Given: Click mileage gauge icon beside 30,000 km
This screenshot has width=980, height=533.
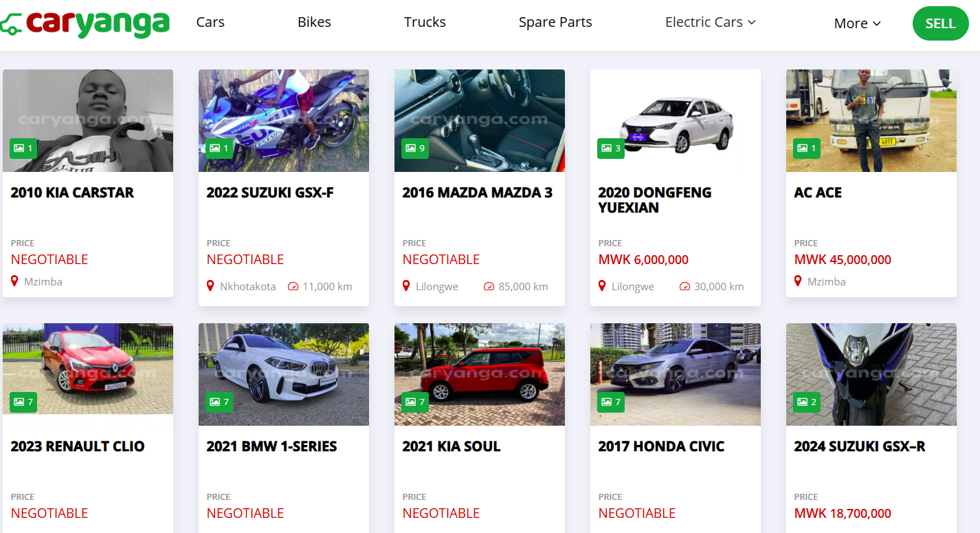Looking at the screenshot, I should tap(685, 287).
